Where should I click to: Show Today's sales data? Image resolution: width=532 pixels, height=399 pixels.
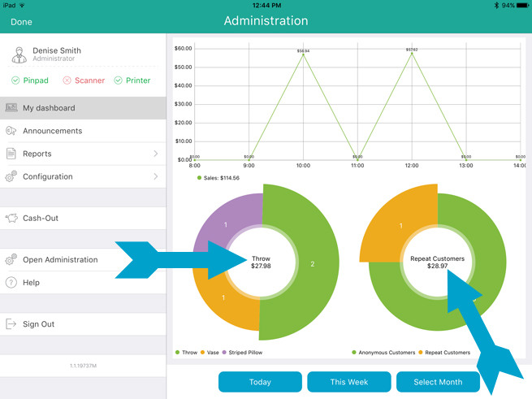click(x=260, y=382)
